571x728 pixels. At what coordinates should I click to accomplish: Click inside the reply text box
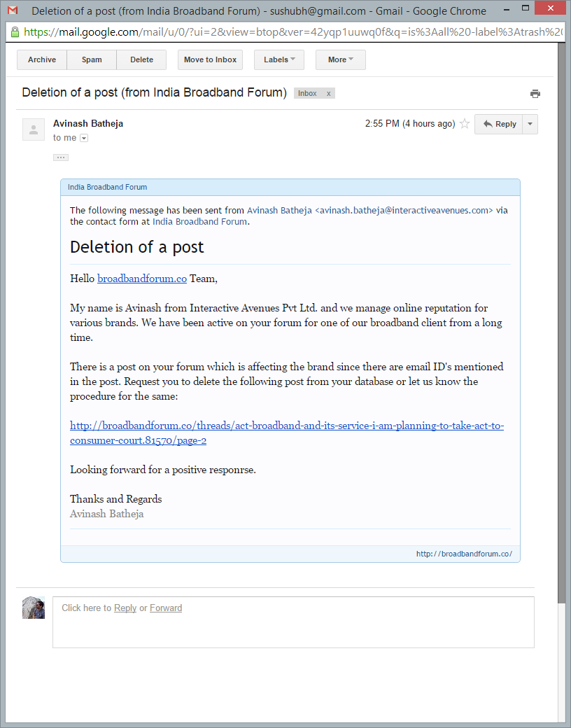(x=293, y=629)
